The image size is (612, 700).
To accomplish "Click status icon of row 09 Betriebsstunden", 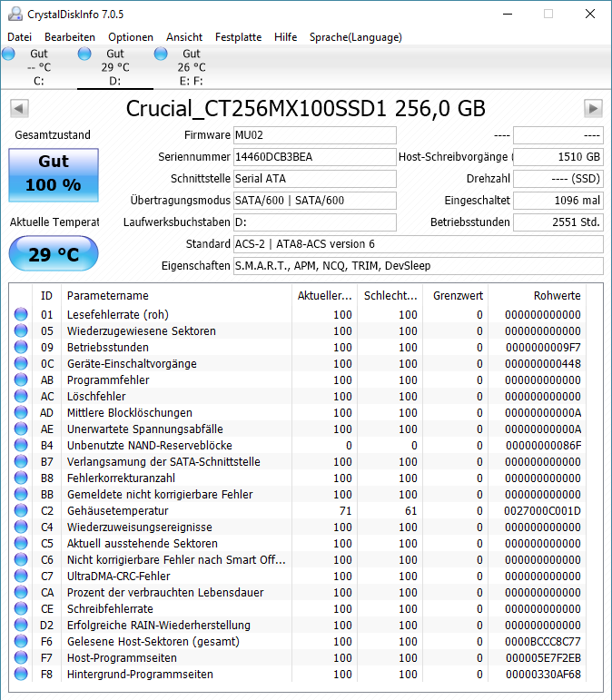I will [21, 347].
